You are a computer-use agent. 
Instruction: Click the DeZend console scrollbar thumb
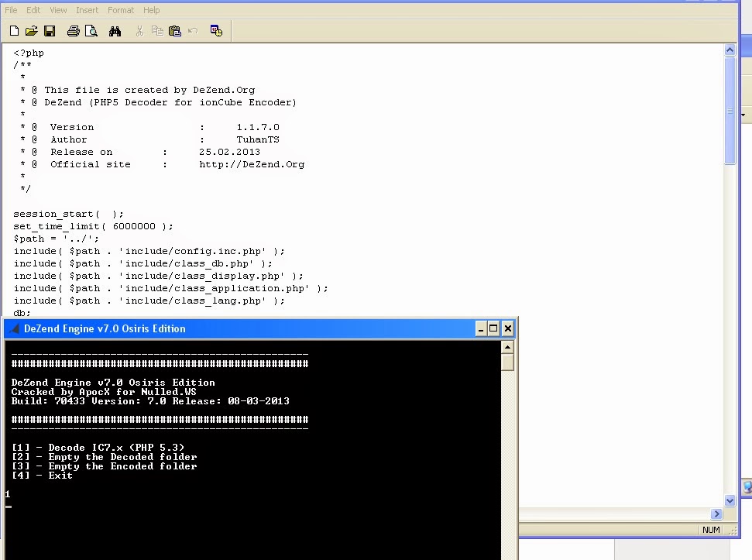(x=507, y=362)
